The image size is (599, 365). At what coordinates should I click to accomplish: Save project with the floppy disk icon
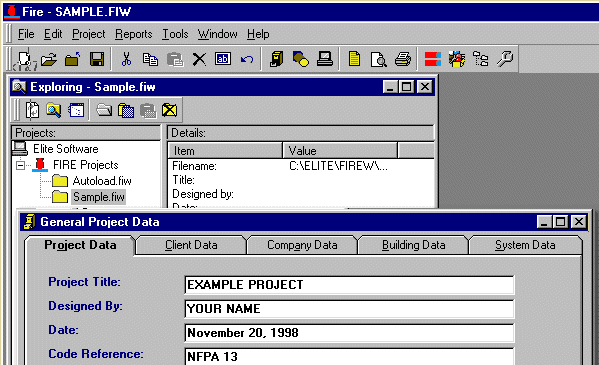pos(97,59)
